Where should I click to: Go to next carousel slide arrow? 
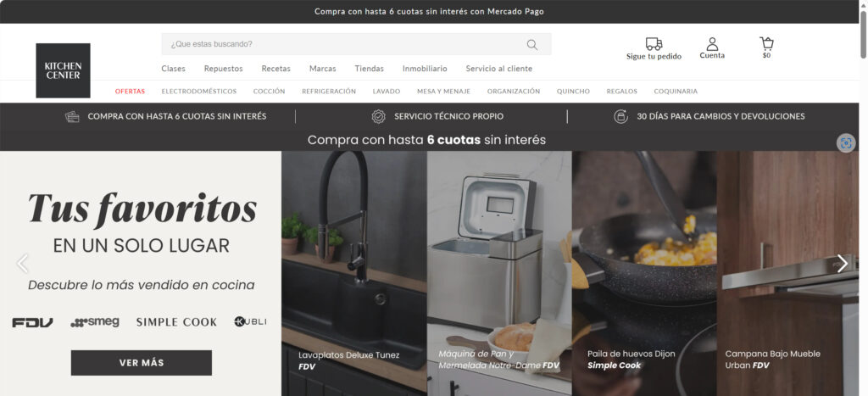pos(842,264)
